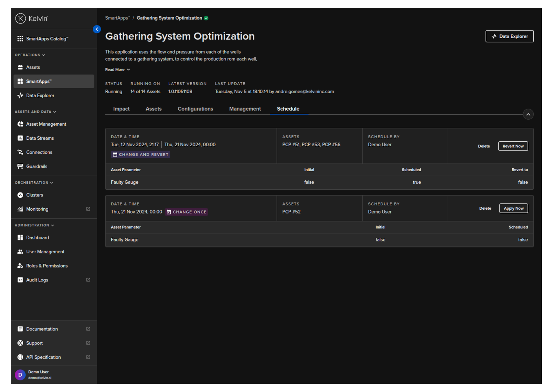
Task: Open the Audit Logs page
Action: (x=37, y=280)
